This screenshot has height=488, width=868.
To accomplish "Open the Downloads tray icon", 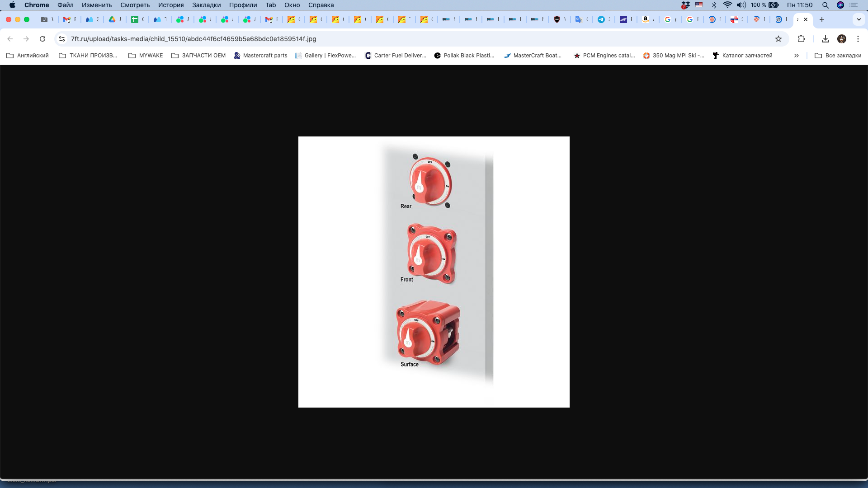I will (825, 39).
